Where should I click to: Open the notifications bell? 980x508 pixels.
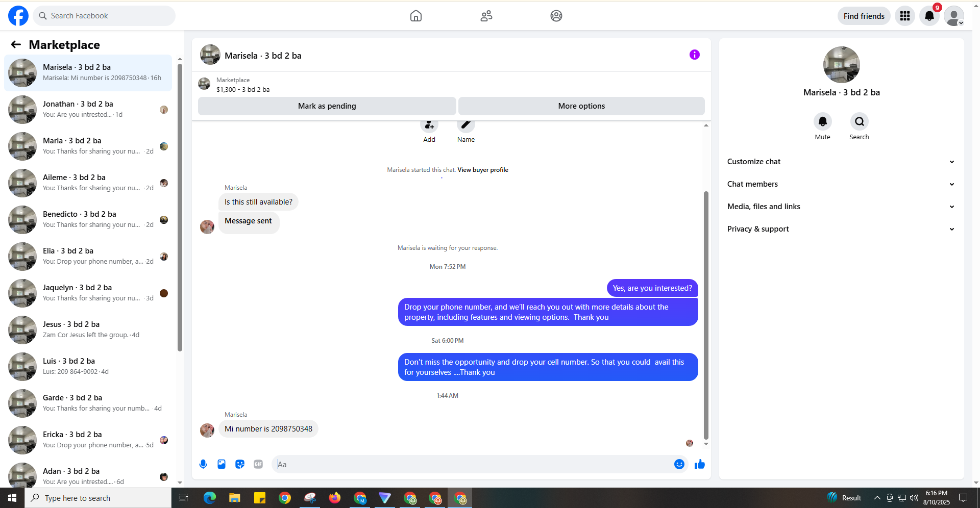coord(929,16)
